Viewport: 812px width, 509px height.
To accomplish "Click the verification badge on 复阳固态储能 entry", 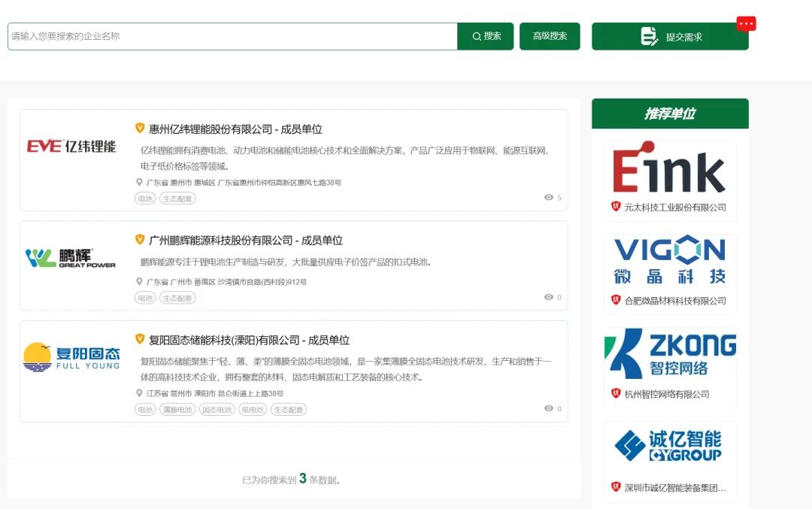I will (x=140, y=340).
